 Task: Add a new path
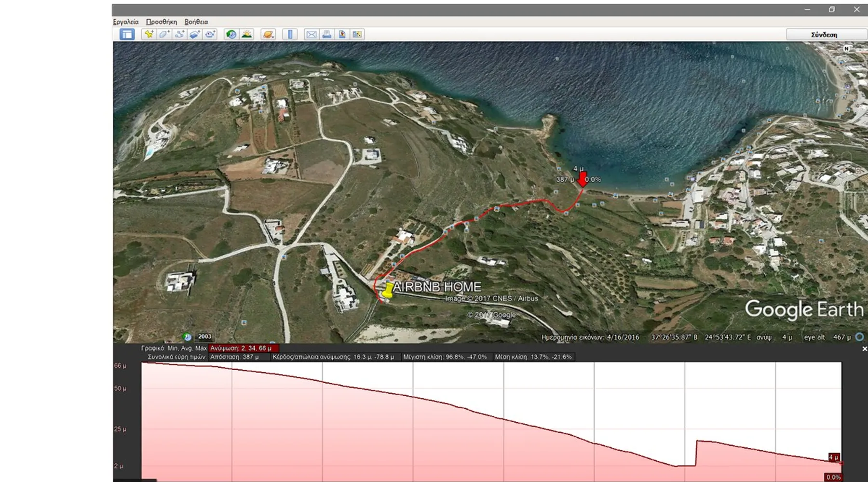coord(180,34)
